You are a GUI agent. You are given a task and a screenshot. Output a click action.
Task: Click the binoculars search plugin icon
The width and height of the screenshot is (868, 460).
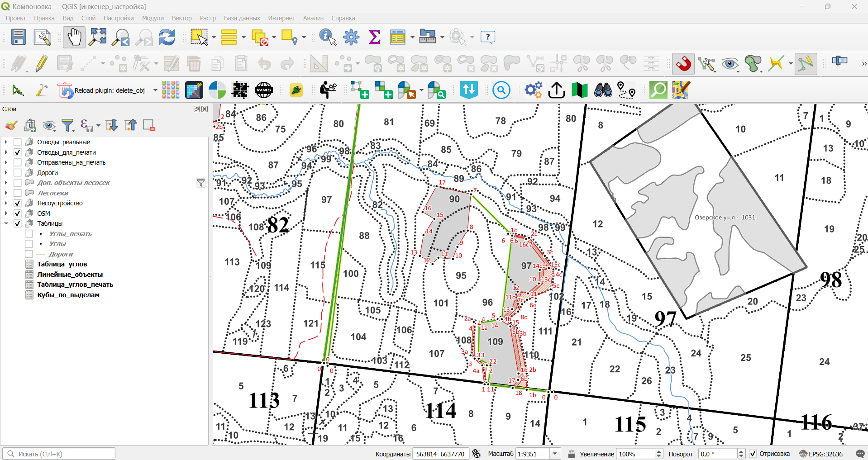[603, 90]
